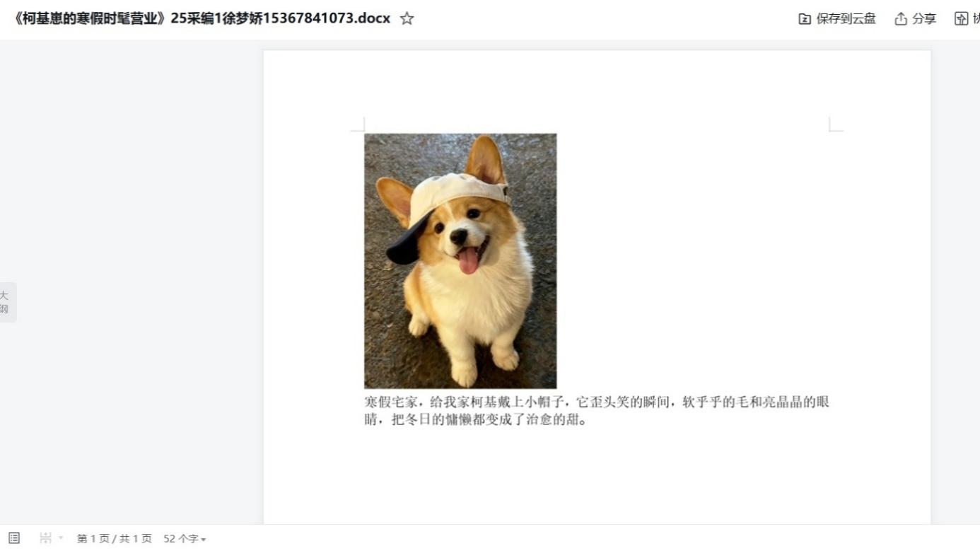The width and height of the screenshot is (980, 551).
Task: Open the page layout dropdown arrow
Action: pyautogui.click(x=61, y=539)
